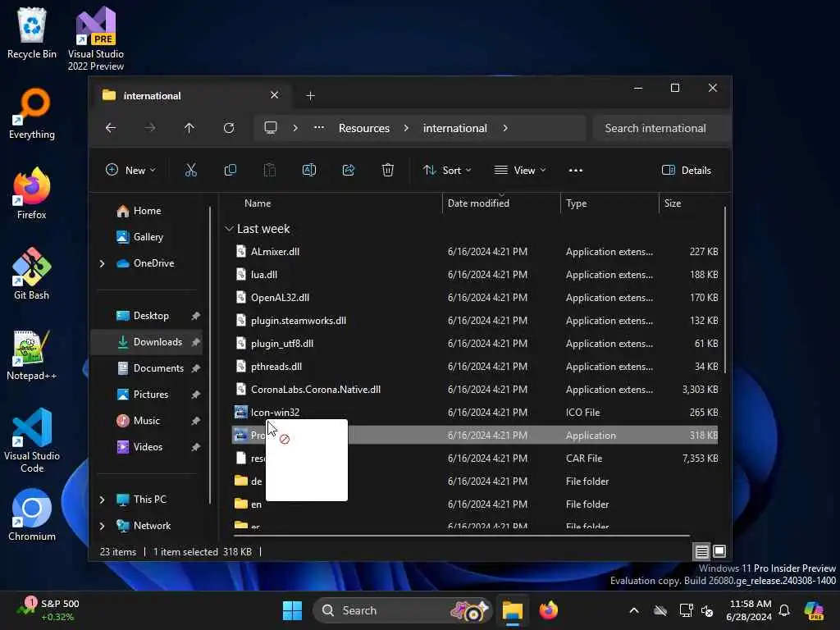Screen dimensions: 840x630
Task: Click the This PC monitor icon in address bar
Action: click(x=271, y=127)
